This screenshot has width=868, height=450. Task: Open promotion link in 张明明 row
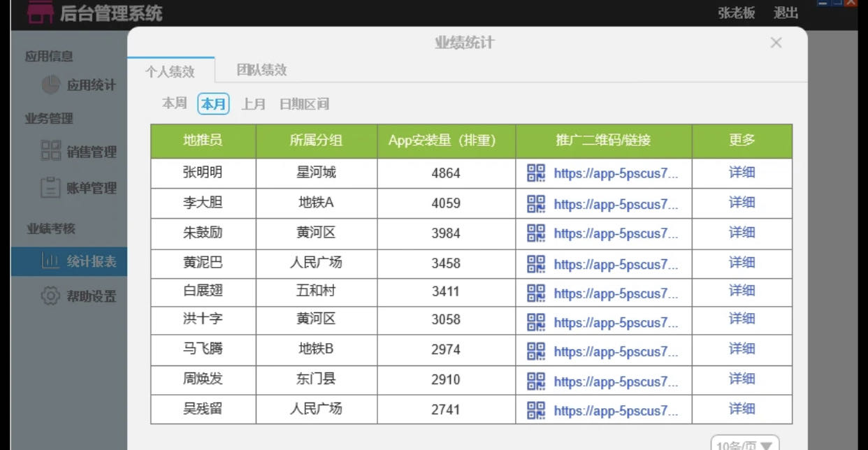(616, 174)
